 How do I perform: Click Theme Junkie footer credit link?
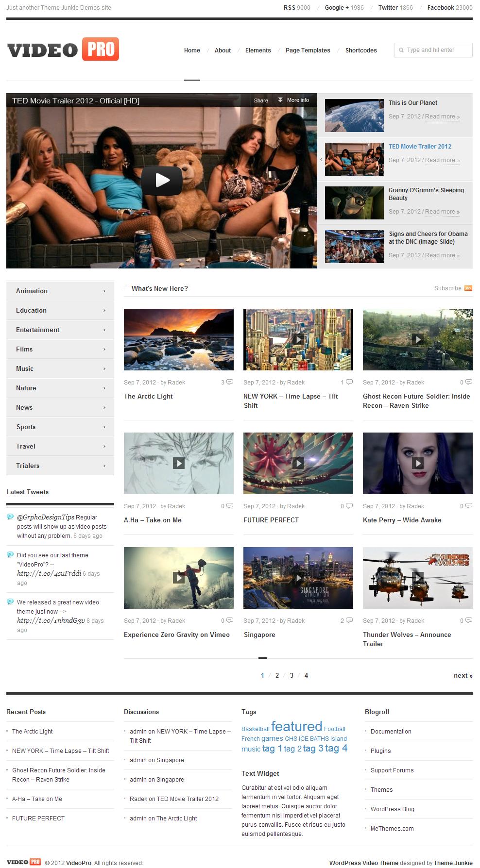coord(453,863)
